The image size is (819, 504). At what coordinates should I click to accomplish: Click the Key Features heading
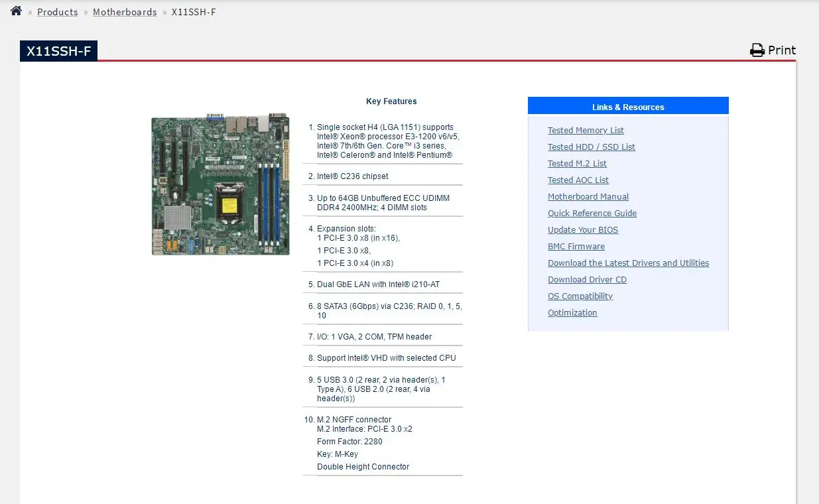[x=391, y=101]
